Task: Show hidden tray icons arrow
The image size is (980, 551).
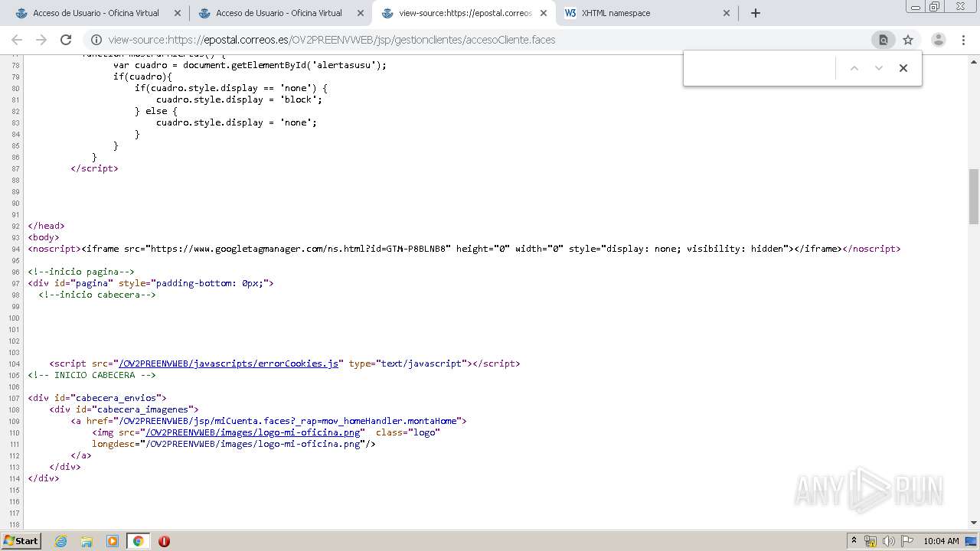Action: coord(854,541)
